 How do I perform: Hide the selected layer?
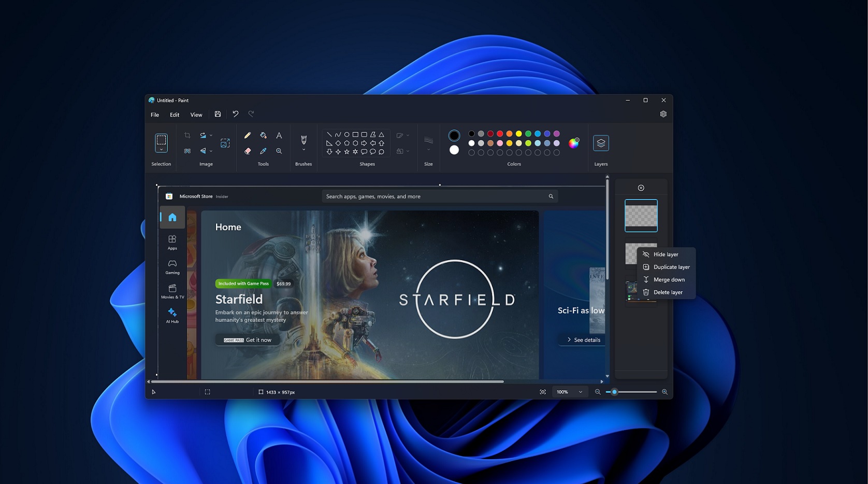pos(664,254)
